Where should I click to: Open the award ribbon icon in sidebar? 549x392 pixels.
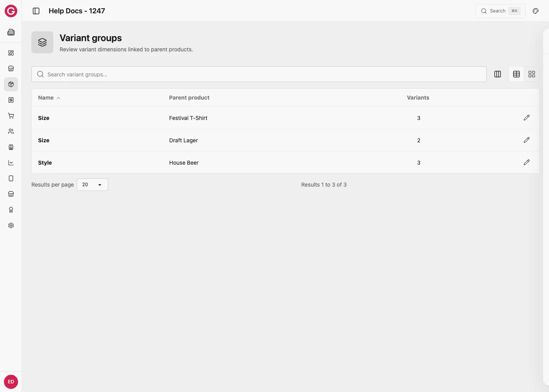point(11,210)
